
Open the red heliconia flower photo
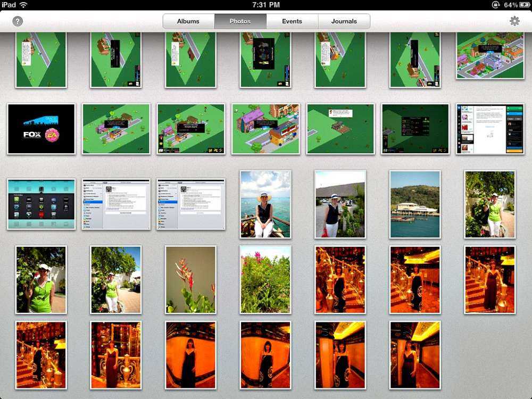pos(190,279)
